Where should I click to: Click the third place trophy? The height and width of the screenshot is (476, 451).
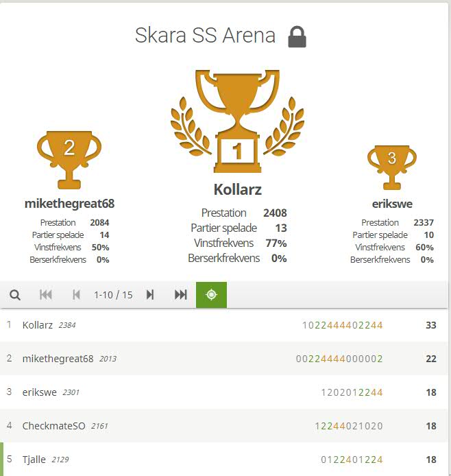tap(392, 167)
